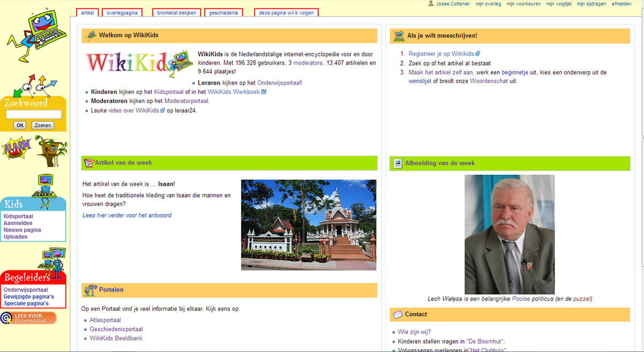The height and width of the screenshot is (352, 644).
Task: Open the Josse.Cottenier user page
Action: click(x=453, y=4)
